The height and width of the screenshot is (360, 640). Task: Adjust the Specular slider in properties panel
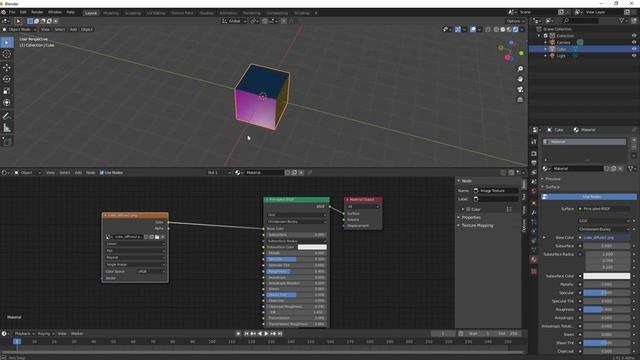click(607, 293)
